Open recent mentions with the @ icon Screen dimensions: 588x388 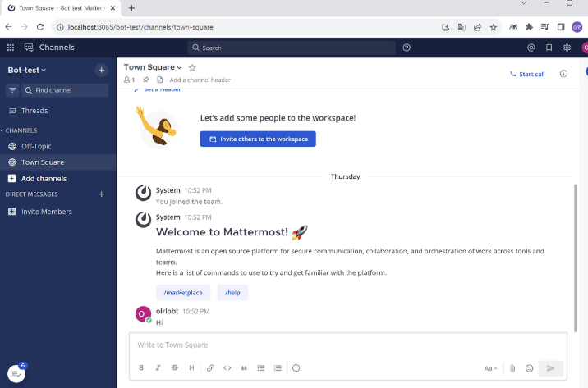tap(531, 48)
